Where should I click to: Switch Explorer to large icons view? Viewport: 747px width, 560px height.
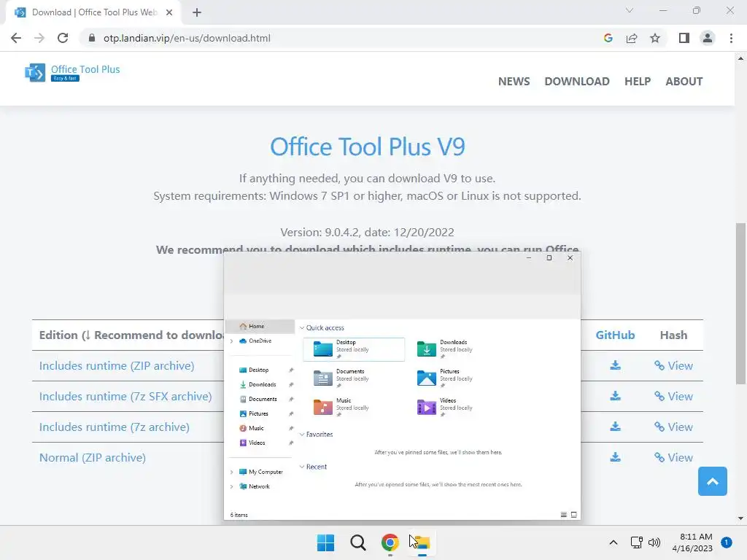click(574, 515)
